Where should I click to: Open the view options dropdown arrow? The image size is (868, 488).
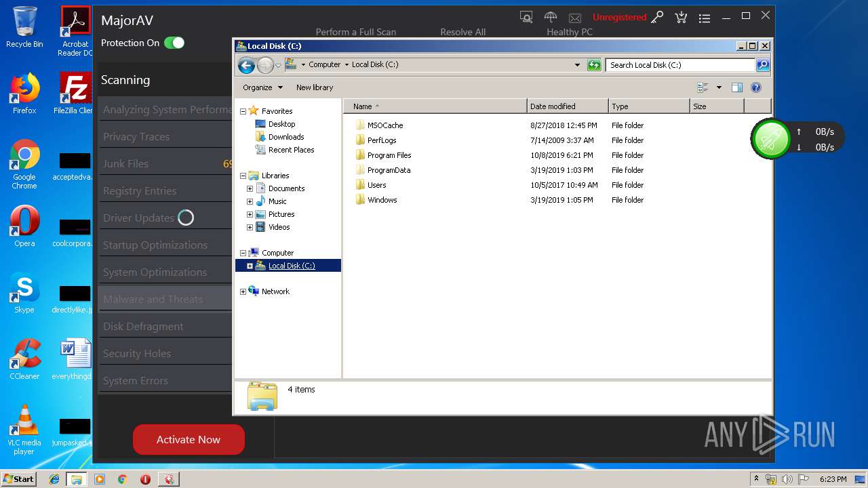click(x=719, y=87)
